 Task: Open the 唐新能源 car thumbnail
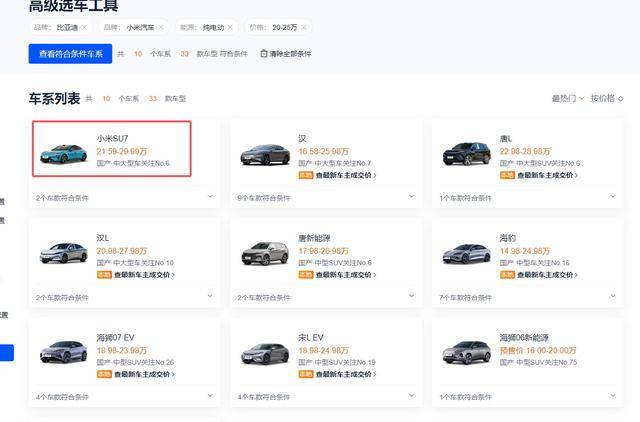(x=265, y=253)
